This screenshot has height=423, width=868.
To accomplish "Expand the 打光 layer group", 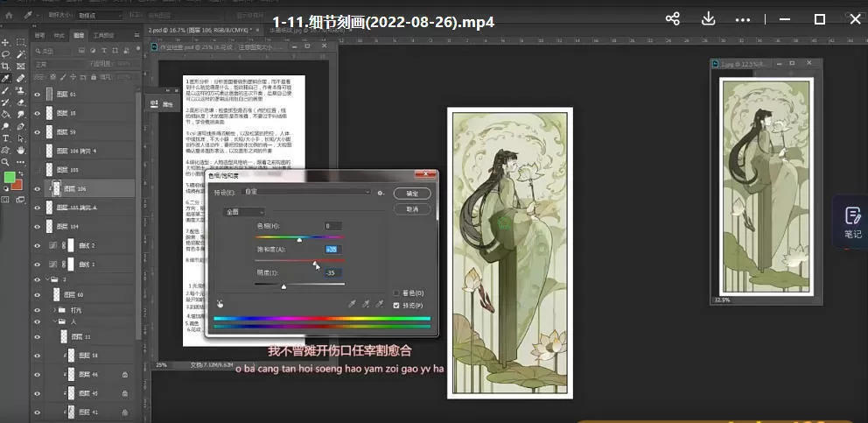I will coord(55,309).
